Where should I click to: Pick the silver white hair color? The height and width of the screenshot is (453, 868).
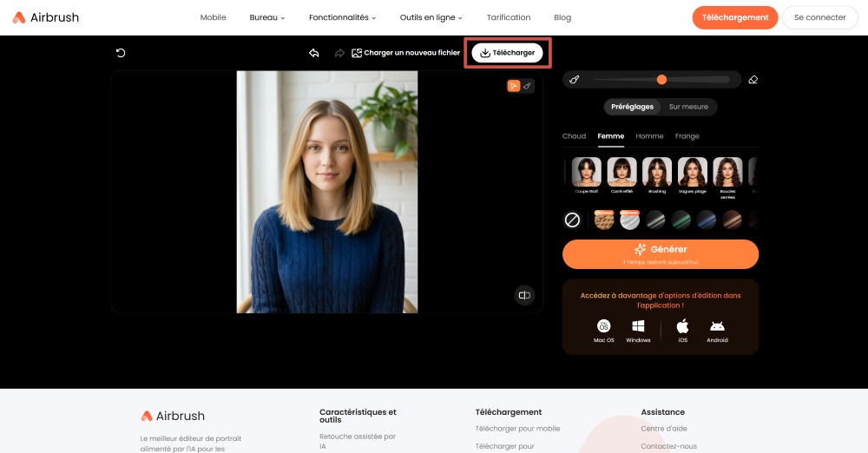click(629, 220)
